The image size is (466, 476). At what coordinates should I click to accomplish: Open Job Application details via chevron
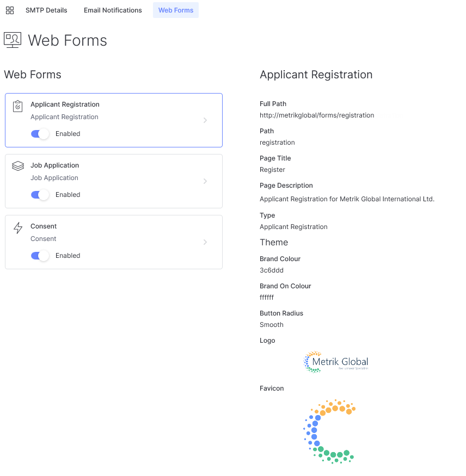click(x=205, y=181)
